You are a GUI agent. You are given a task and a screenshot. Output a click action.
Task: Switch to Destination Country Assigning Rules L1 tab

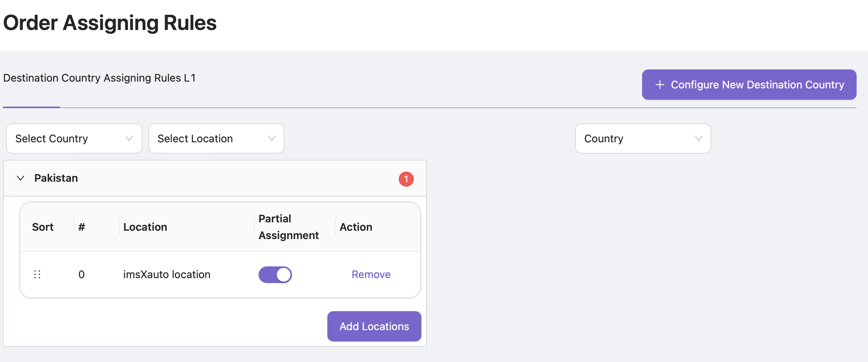tap(99, 78)
